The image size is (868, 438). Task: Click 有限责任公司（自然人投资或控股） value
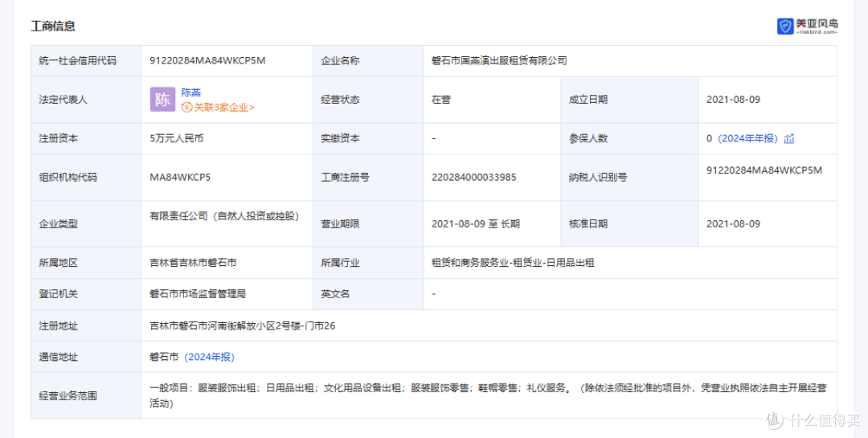(x=224, y=216)
